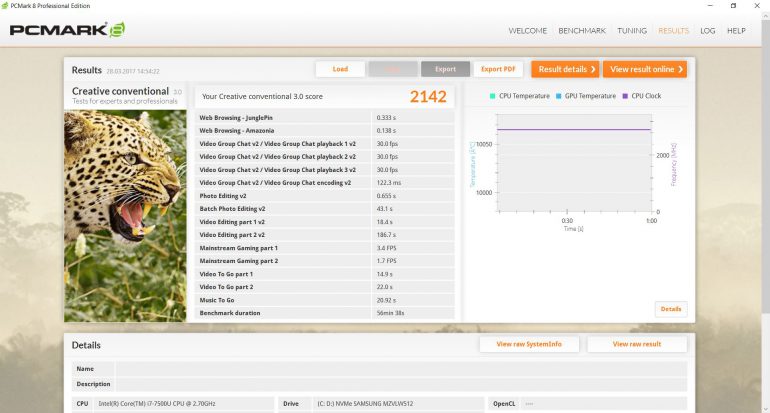Click the Drive value NVMe SAMSUNG MZVLW512
This screenshot has height=413, width=770.
coord(365,404)
